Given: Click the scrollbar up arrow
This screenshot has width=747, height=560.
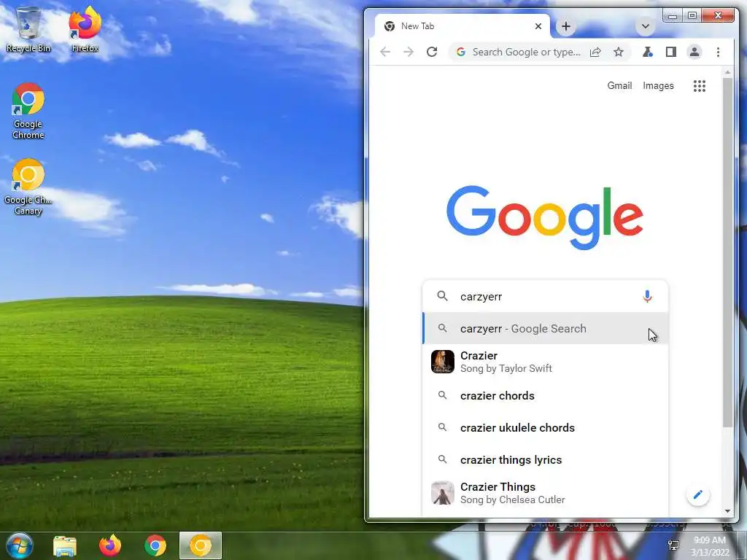Looking at the screenshot, I should [727, 72].
